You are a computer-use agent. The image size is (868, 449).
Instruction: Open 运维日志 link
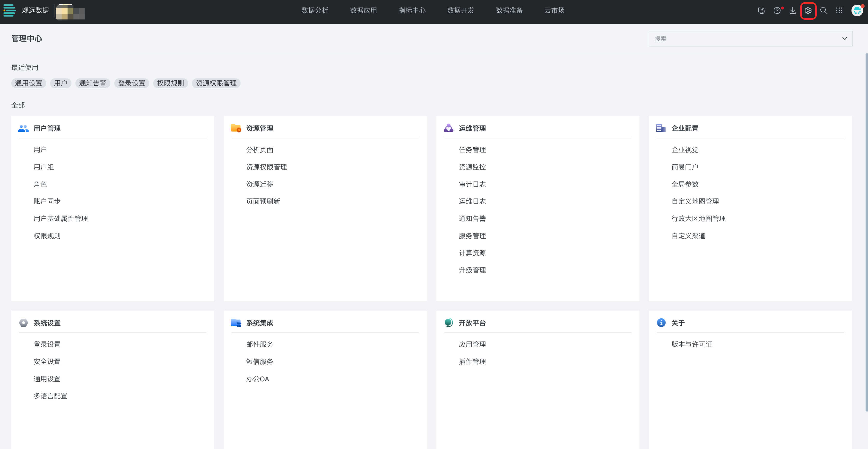tap(472, 201)
